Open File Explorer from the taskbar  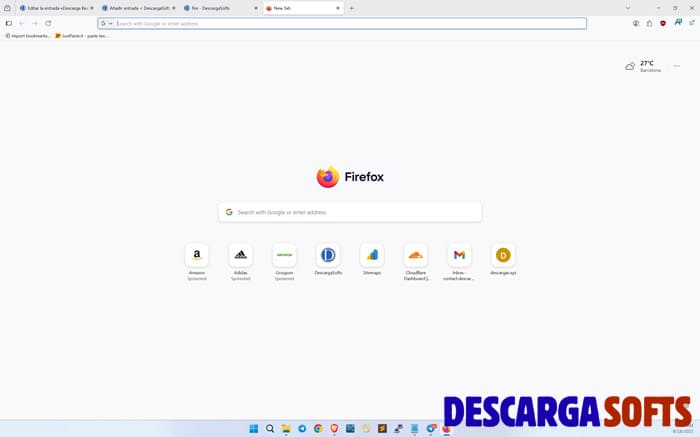(x=286, y=429)
